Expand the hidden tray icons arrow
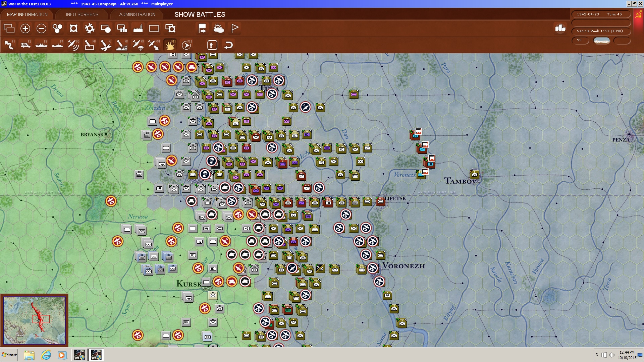 tap(597, 355)
